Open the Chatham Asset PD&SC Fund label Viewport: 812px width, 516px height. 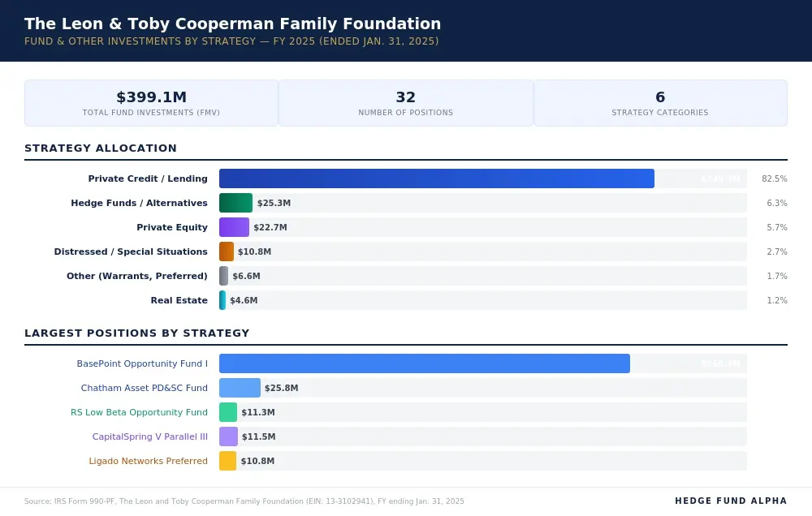click(144, 388)
